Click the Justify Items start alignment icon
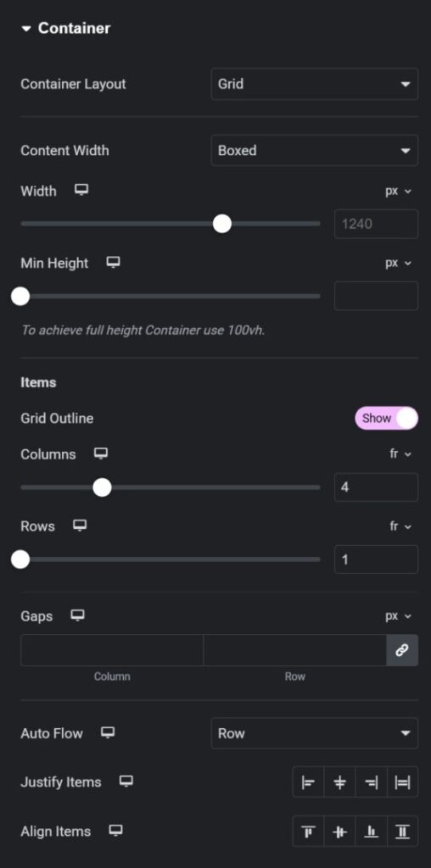Screen dimensions: 431x868 point(308,782)
